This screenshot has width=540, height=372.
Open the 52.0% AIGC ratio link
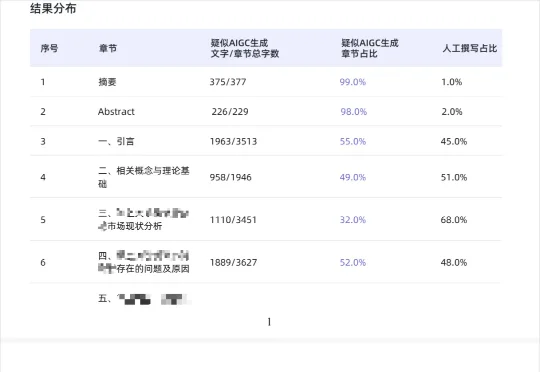(x=353, y=262)
